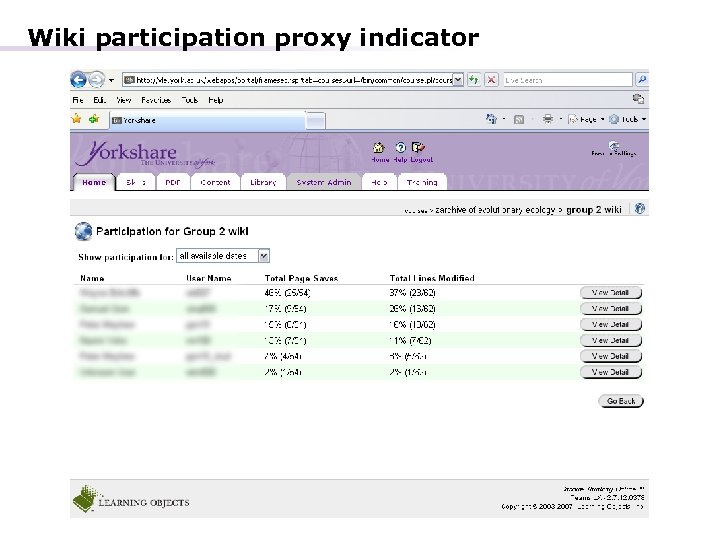Open the File menu
Screen dimensions: 720x540
tap(78, 100)
